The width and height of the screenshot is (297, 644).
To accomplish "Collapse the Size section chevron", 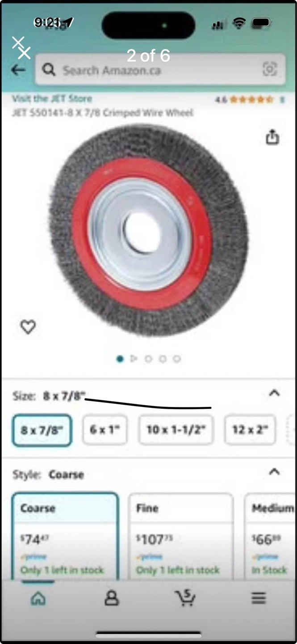I will tap(274, 393).
